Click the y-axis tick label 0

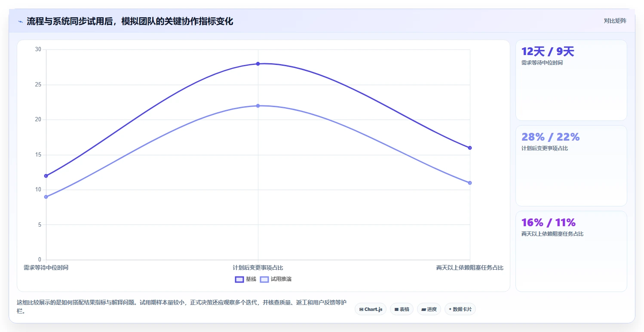(40, 260)
